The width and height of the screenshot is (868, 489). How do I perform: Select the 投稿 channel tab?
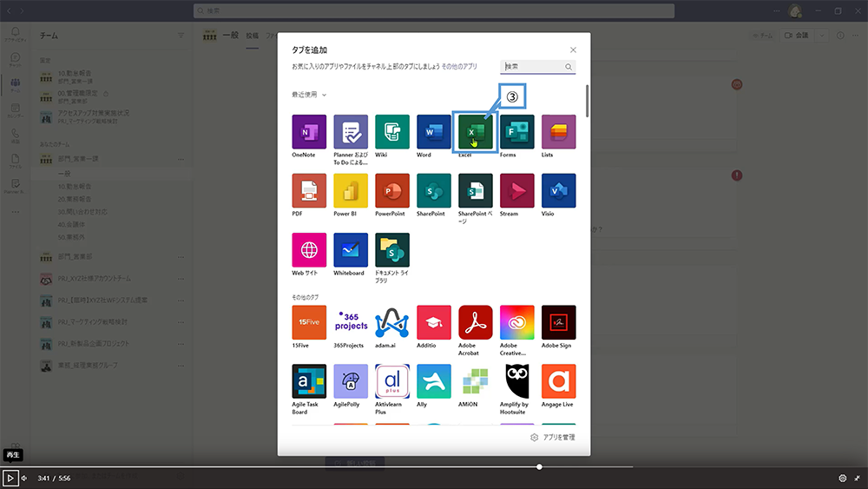(253, 36)
